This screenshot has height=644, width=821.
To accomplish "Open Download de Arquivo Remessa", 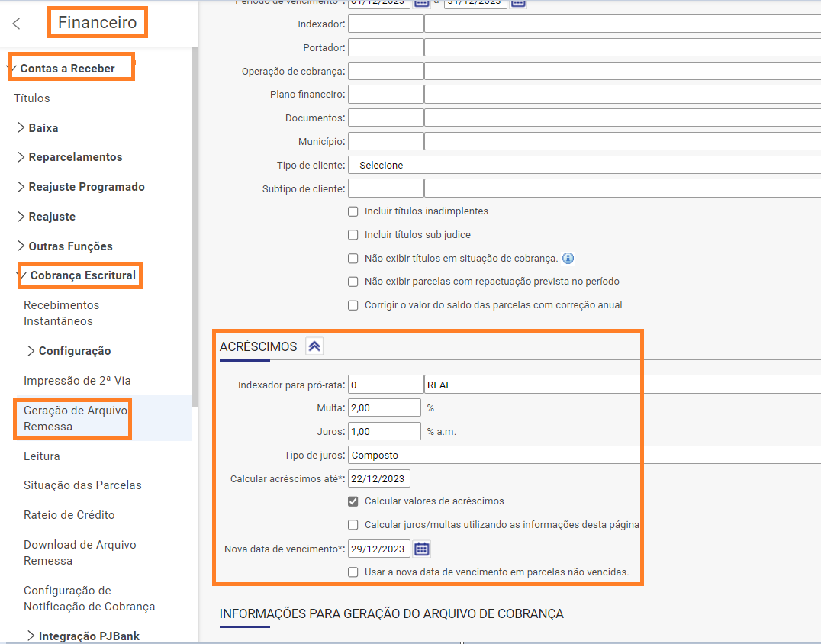I will point(79,552).
